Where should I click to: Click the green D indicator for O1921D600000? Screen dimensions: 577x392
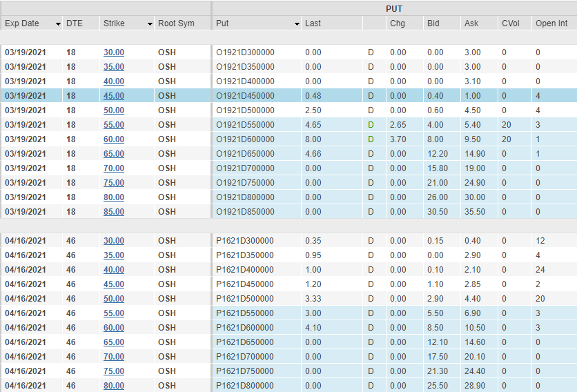click(371, 139)
